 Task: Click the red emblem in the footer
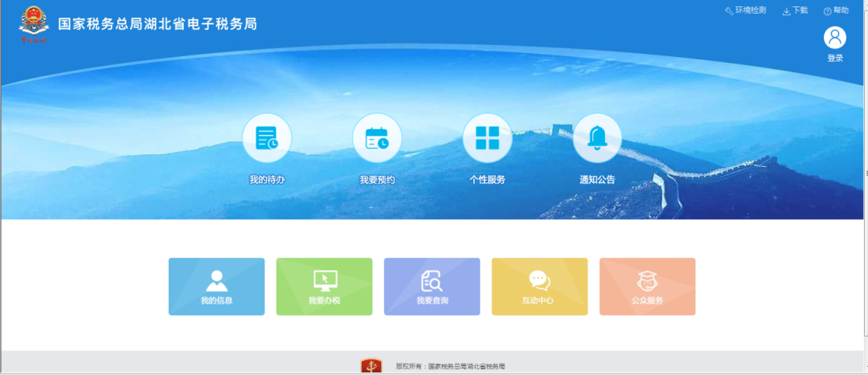371,366
